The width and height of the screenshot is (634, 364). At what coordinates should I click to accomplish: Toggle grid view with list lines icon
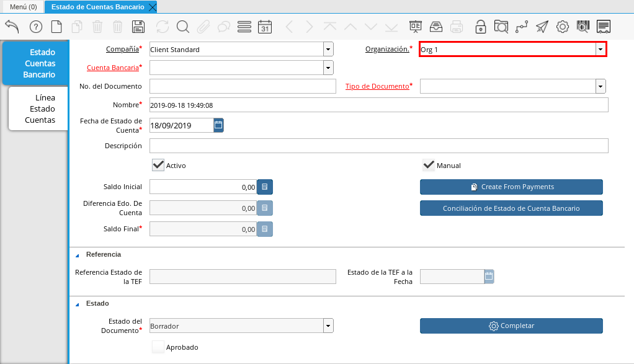tap(244, 27)
